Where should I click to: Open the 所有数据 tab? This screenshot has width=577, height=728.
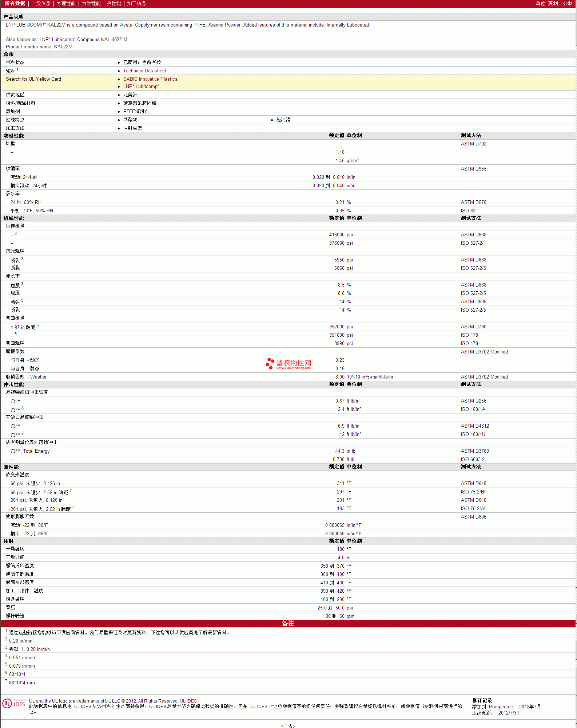click(x=15, y=3)
